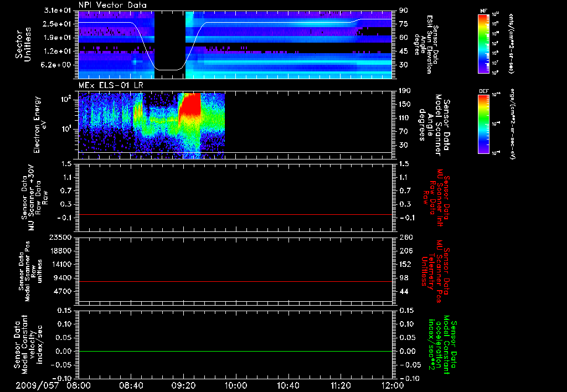The width and height of the screenshot is (567, 392).
Task: Click the "ergs/(cm**2-sr-sec-eV)" units label
Action: (x=513, y=124)
